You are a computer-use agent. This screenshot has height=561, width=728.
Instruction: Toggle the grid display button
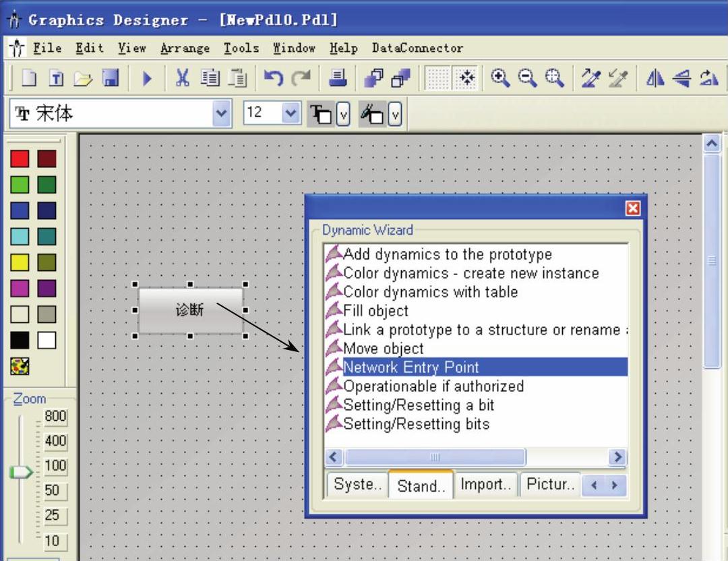pyautogui.click(x=438, y=78)
